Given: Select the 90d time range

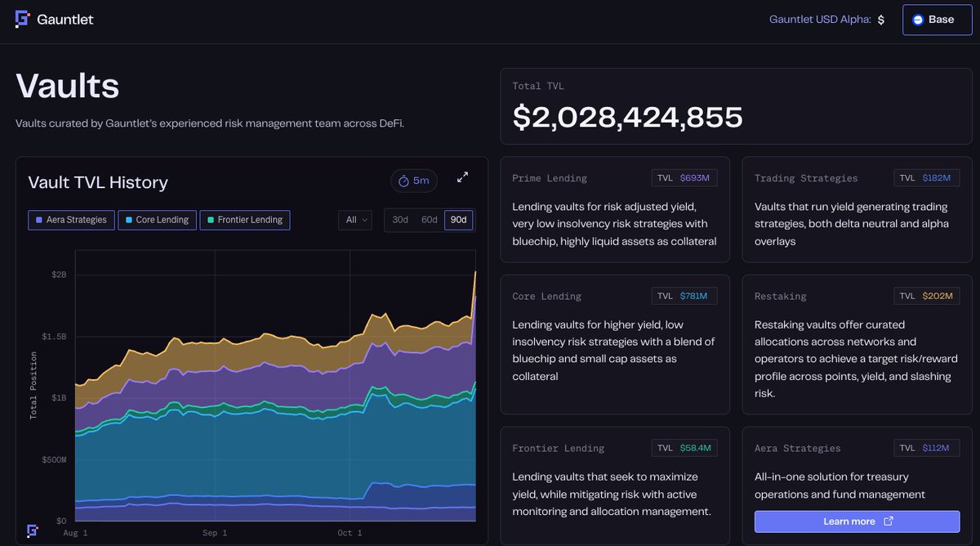Looking at the screenshot, I should click(x=459, y=220).
